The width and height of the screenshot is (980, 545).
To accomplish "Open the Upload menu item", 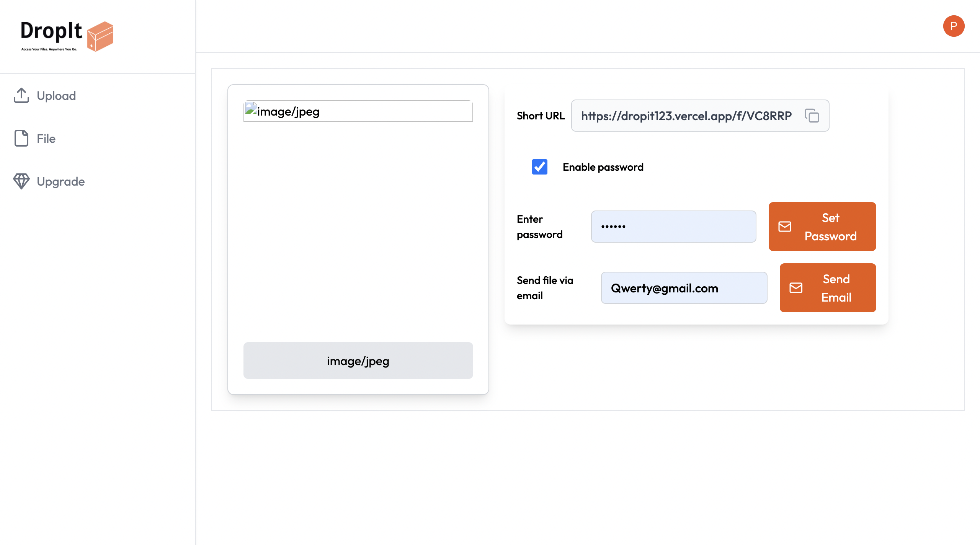I will point(56,96).
